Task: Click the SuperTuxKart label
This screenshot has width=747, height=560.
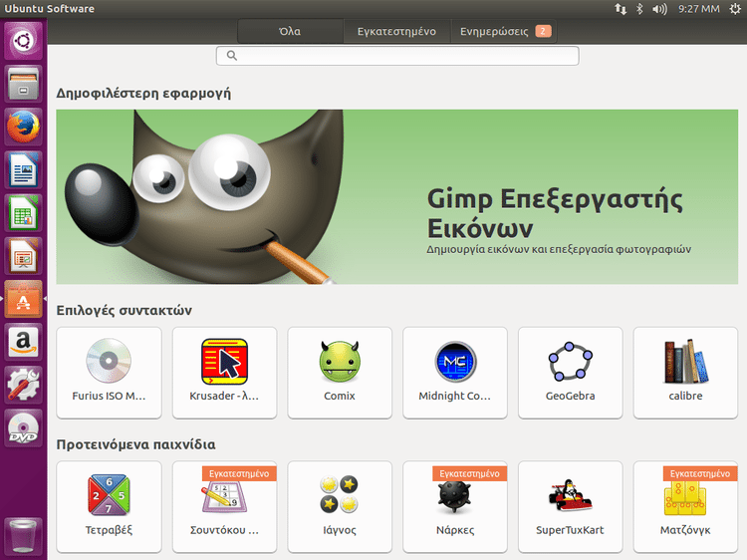Action: (x=570, y=530)
